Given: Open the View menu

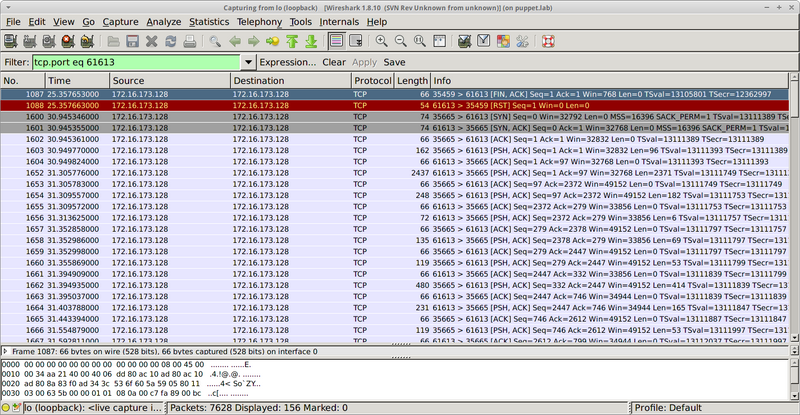Looking at the screenshot, I should (64, 22).
